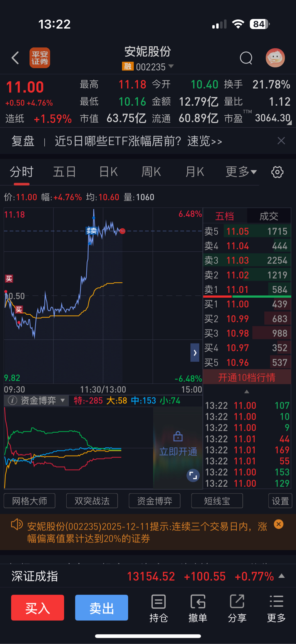Tap the blue 卖出 button
The height and width of the screenshot is (644, 296).
tap(101, 608)
